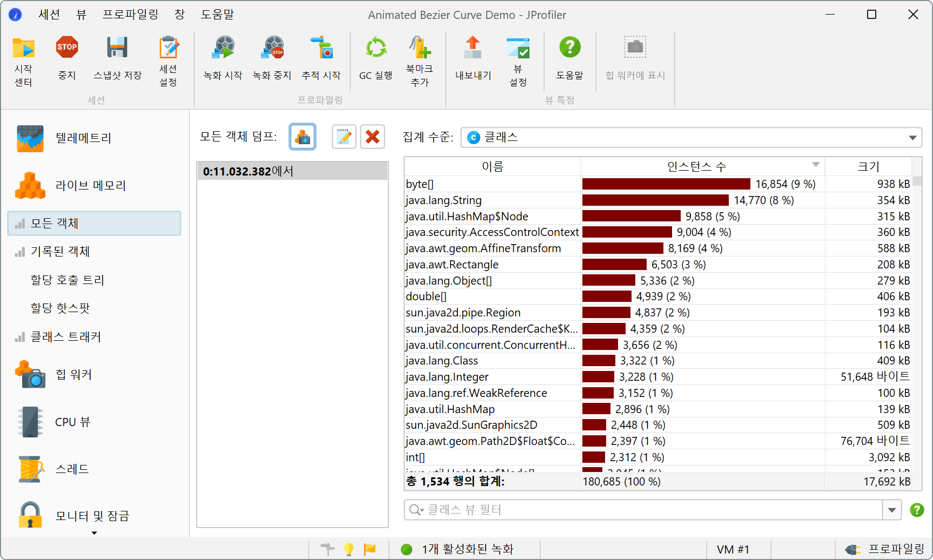The width and height of the screenshot is (933, 560).
Task: Expand more sidebar sections with bottom arrow
Action: [95, 533]
